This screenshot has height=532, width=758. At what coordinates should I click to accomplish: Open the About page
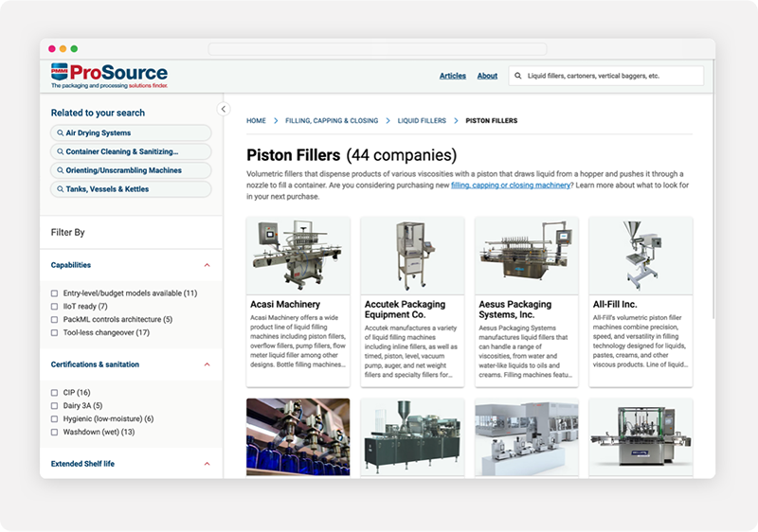click(x=487, y=76)
